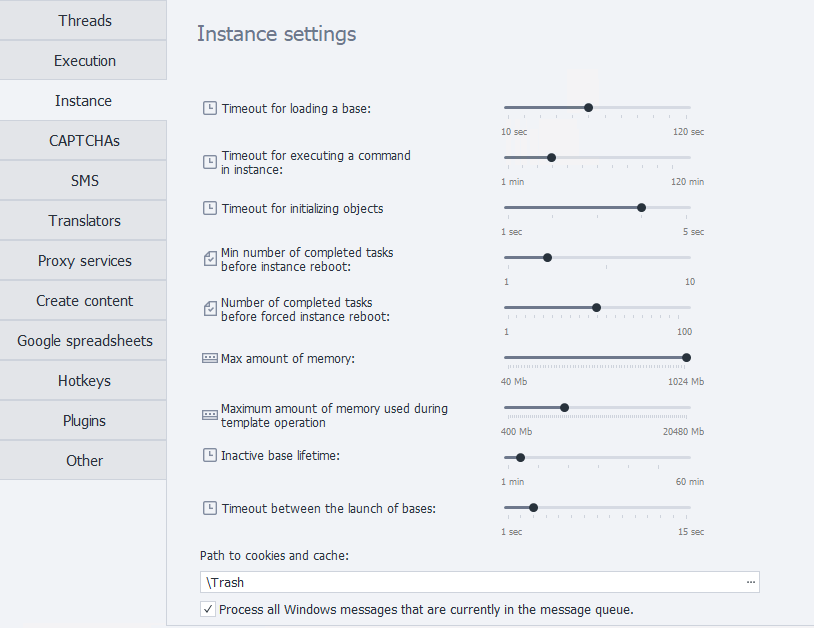Click the Max amount of memory slider handle
Image resolution: width=814 pixels, height=628 pixels.
[x=686, y=357]
